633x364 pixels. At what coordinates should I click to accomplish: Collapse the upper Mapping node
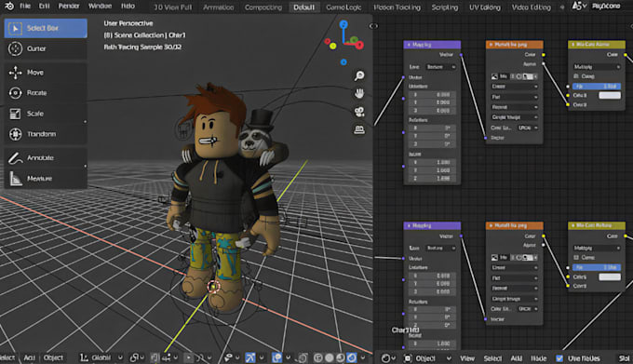click(x=409, y=45)
